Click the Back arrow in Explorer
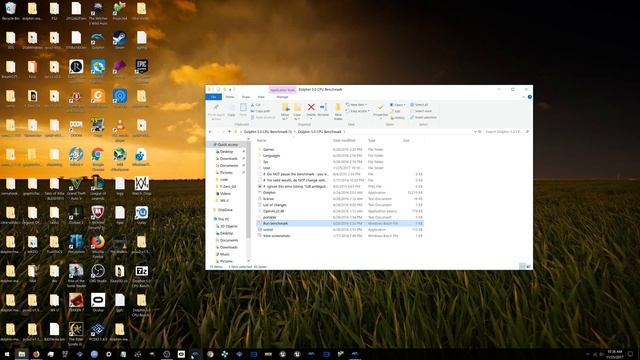This screenshot has height=360, width=640. 210,132
